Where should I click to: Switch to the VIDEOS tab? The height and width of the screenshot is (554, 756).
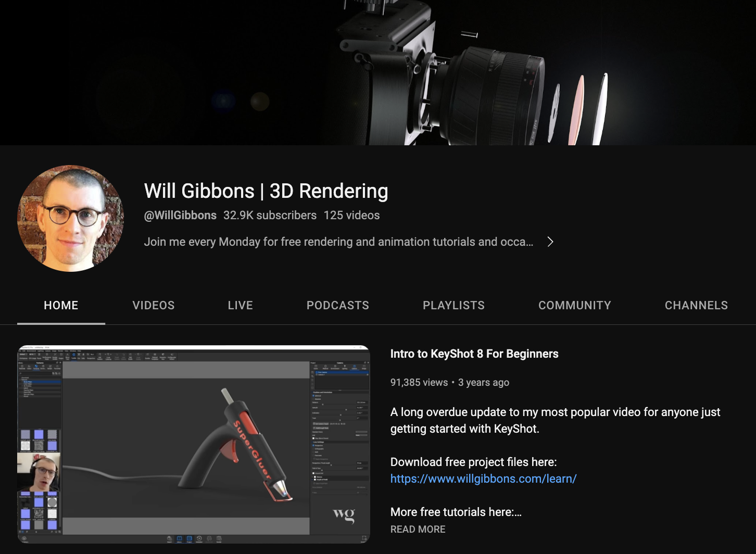pyautogui.click(x=154, y=306)
